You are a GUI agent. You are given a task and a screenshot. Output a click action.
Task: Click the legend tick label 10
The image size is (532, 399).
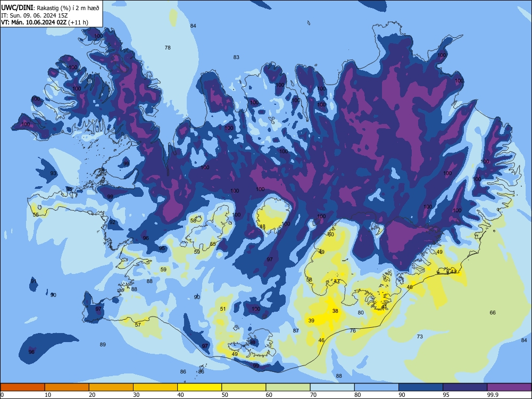(x=48, y=395)
